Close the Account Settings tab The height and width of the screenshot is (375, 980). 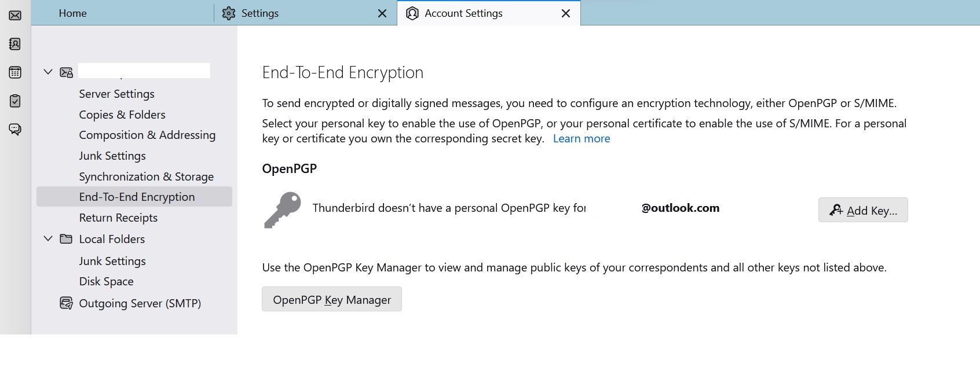tap(566, 13)
